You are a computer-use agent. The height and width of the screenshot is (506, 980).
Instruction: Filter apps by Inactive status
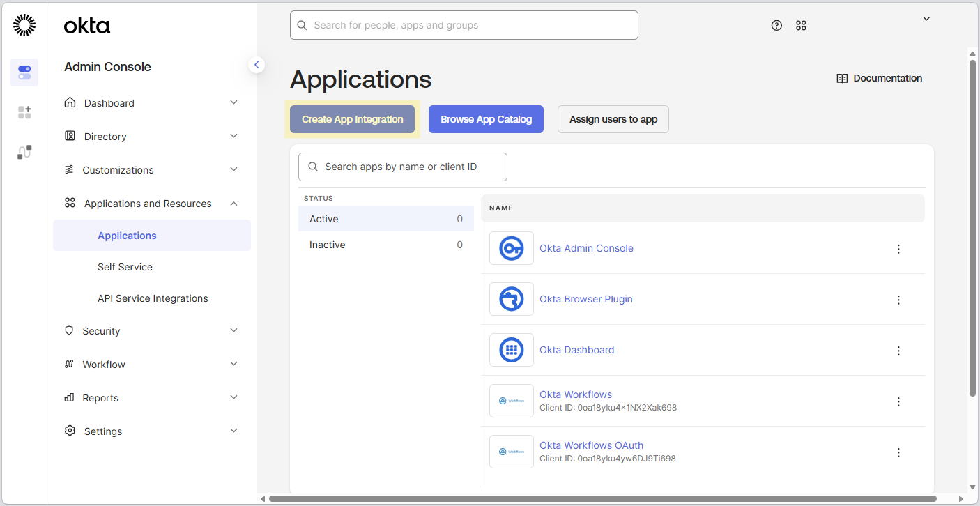(386, 245)
